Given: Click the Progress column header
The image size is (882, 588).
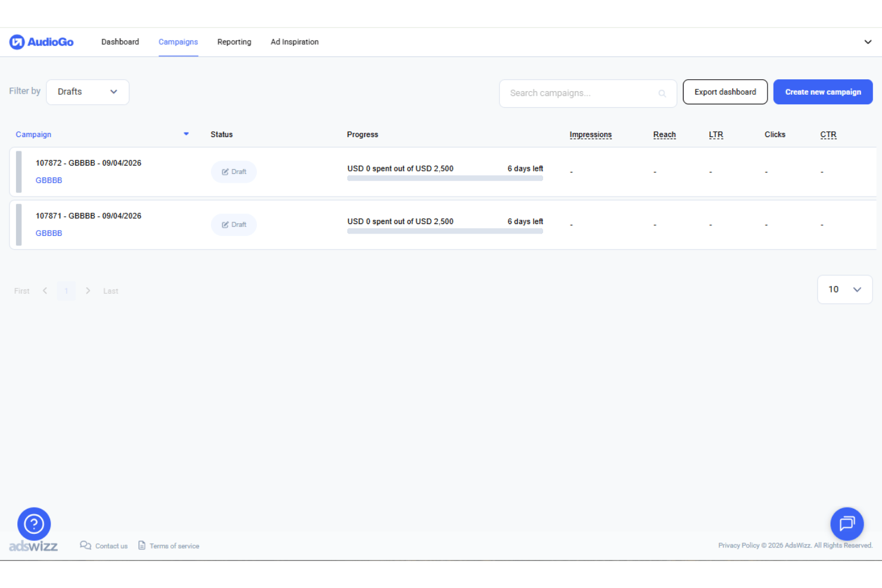Looking at the screenshot, I should point(362,135).
